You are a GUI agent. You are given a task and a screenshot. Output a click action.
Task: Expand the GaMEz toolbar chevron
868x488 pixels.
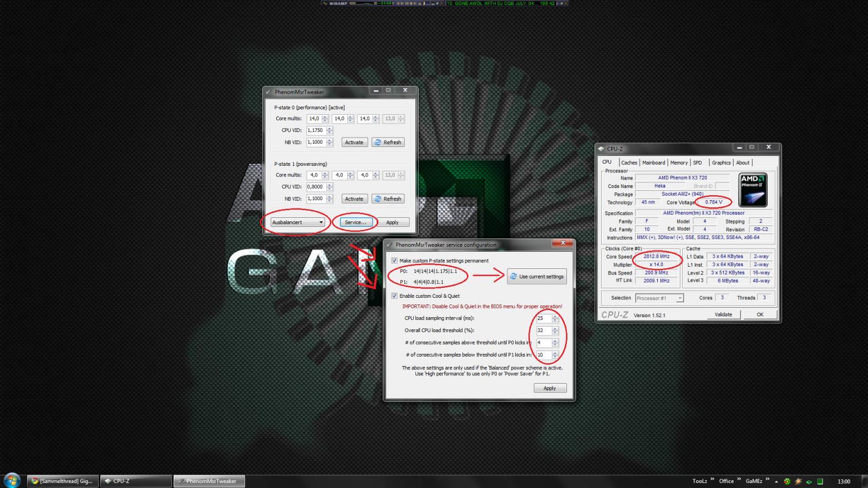768,480
